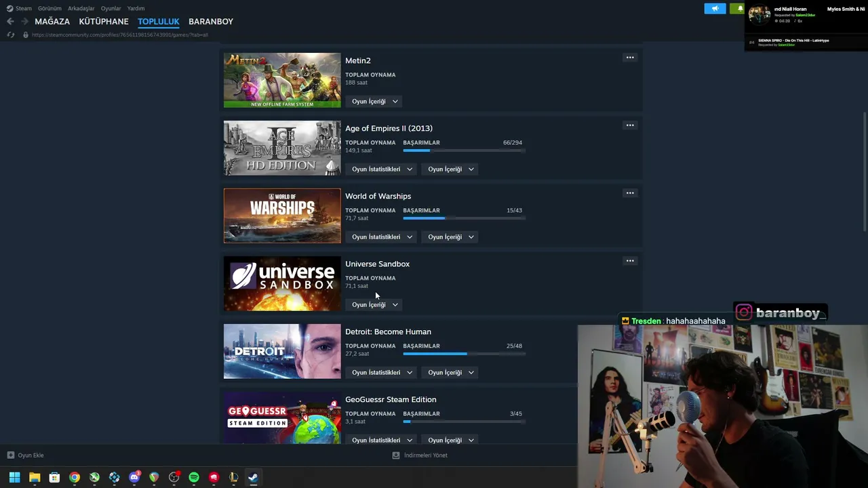Click Detroit: Become Human achievements progress bar

tap(463, 354)
